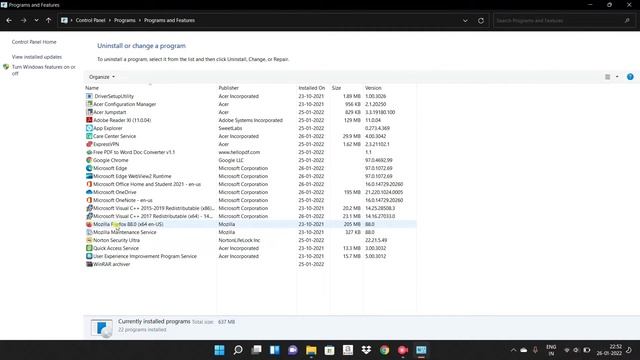Open the Windows Start menu

[220, 350]
